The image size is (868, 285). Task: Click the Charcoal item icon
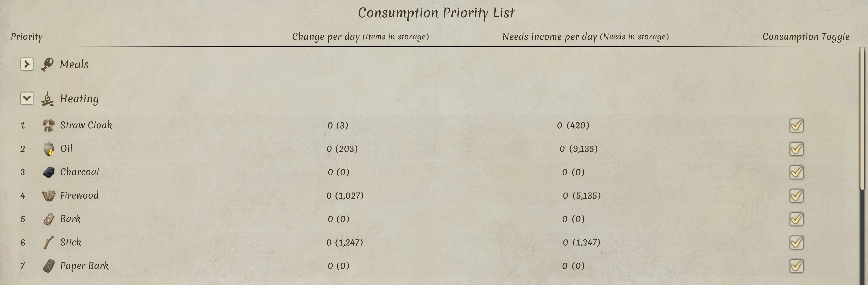pyautogui.click(x=49, y=172)
